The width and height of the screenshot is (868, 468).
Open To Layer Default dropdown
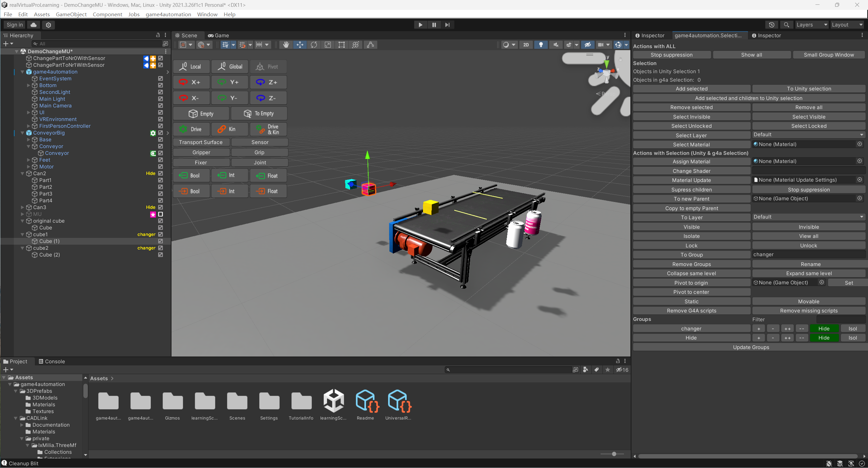[x=808, y=217]
